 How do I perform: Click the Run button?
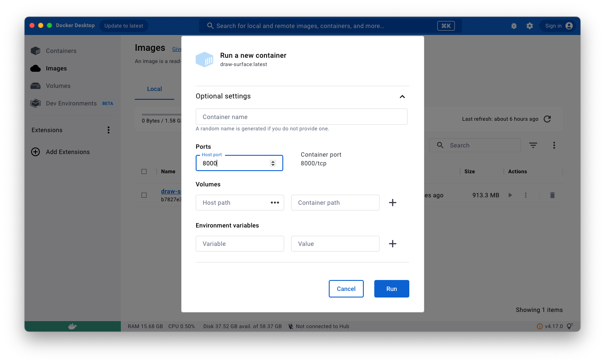point(392,289)
